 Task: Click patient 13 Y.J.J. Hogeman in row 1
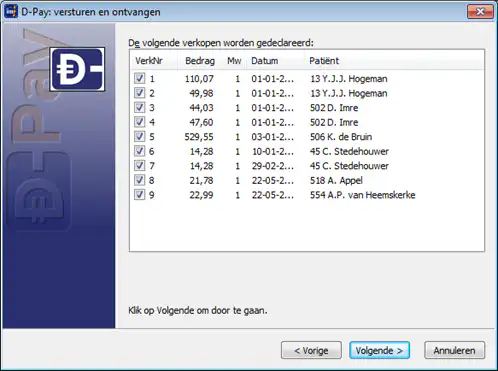point(349,79)
